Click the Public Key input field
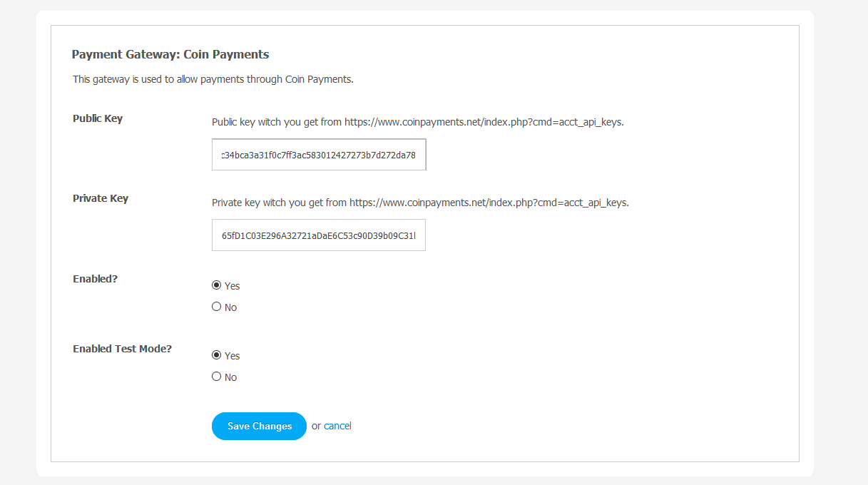This screenshot has height=485, width=868. coord(319,155)
